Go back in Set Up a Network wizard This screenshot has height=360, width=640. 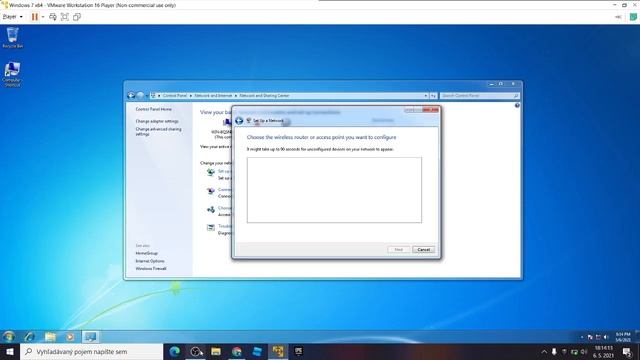point(239,121)
